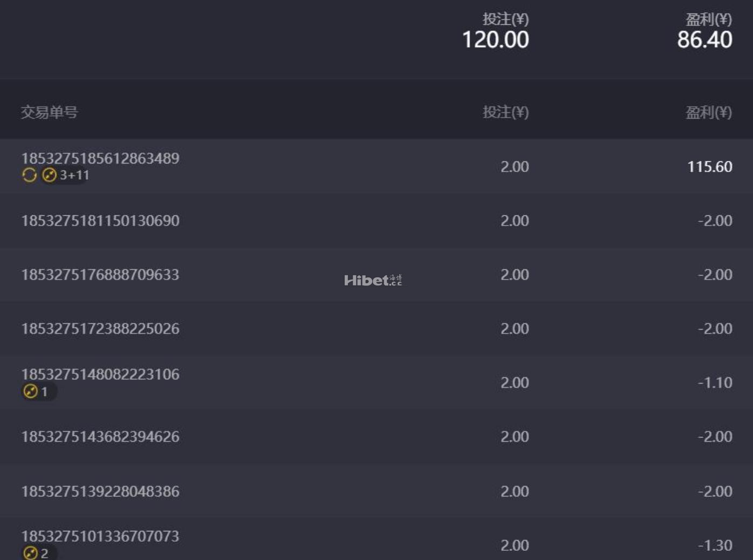753x560 pixels.
Task: Click the Hibet watermark logo
Action: click(373, 280)
